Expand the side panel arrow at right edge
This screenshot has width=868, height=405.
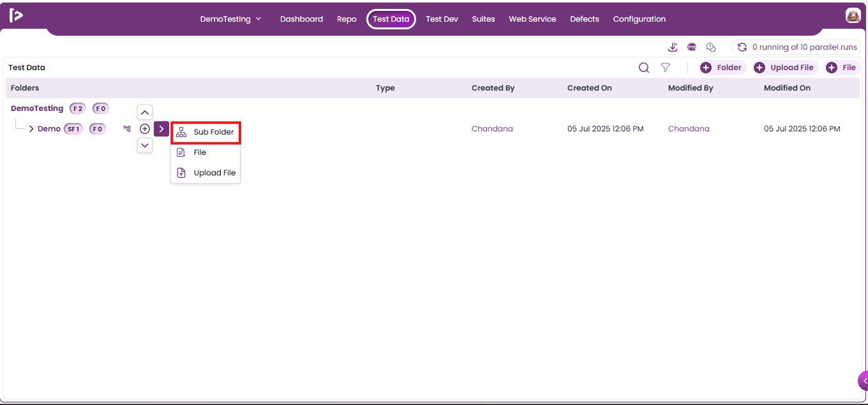(x=864, y=381)
